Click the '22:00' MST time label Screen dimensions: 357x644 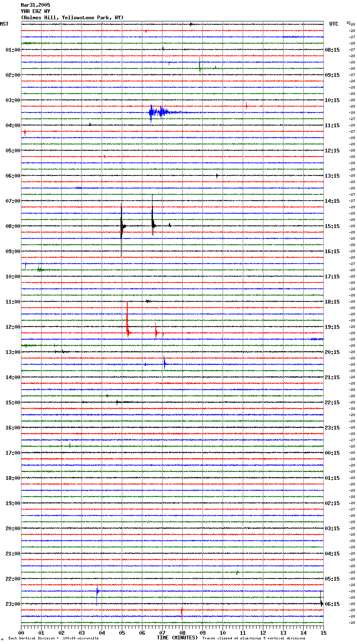(x=13, y=579)
